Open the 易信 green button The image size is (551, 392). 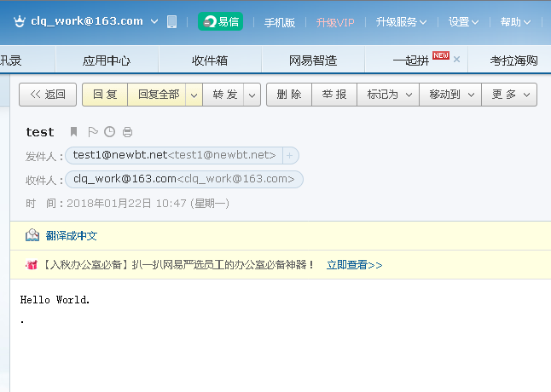(221, 22)
